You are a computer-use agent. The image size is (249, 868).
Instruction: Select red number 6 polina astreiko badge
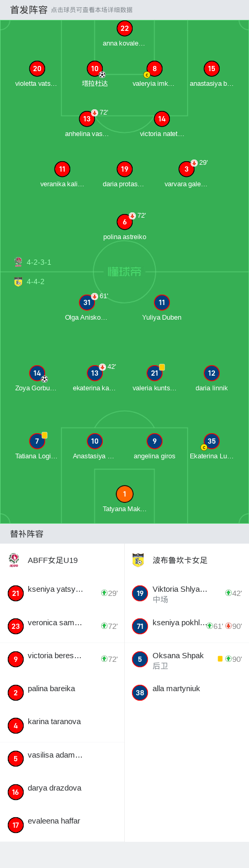click(x=124, y=222)
